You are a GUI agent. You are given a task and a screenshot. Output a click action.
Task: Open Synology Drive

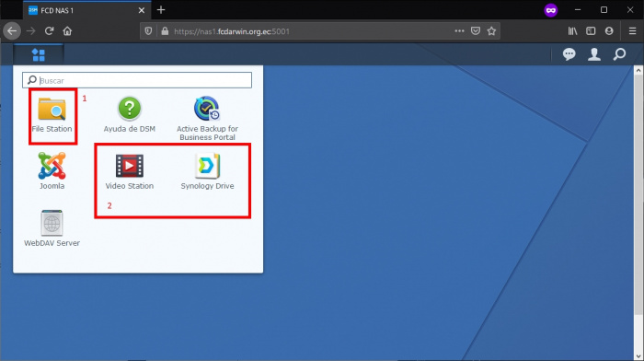pyautogui.click(x=207, y=171)
